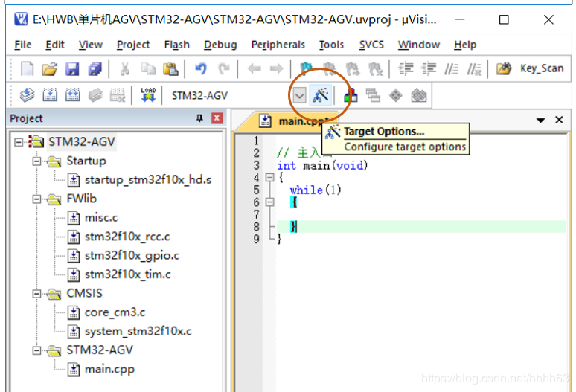Save the current file

click(x=72, y=68)
